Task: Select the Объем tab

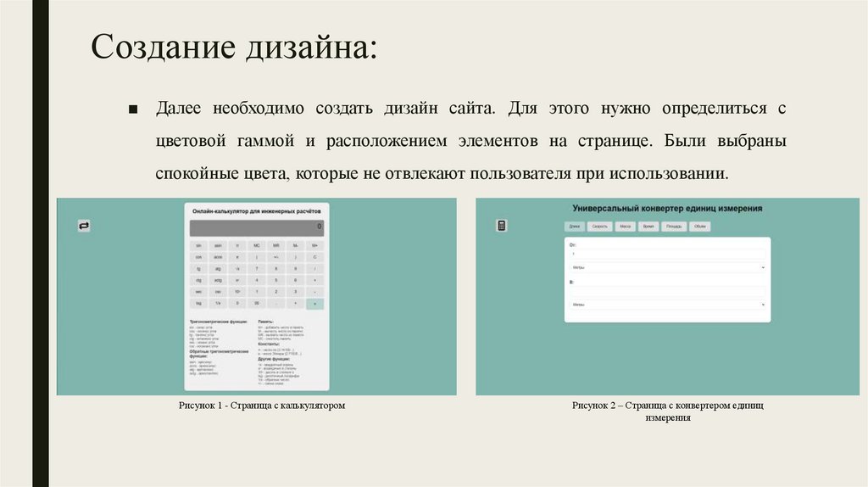Action: (699, 227)
